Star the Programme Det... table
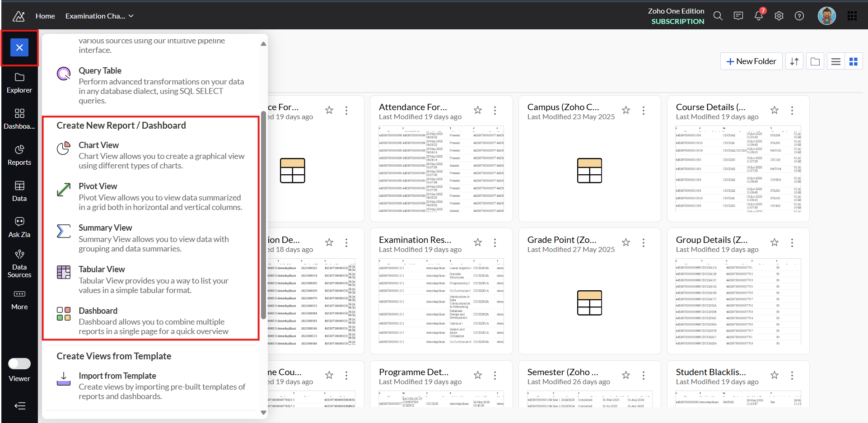 [478, 375]
